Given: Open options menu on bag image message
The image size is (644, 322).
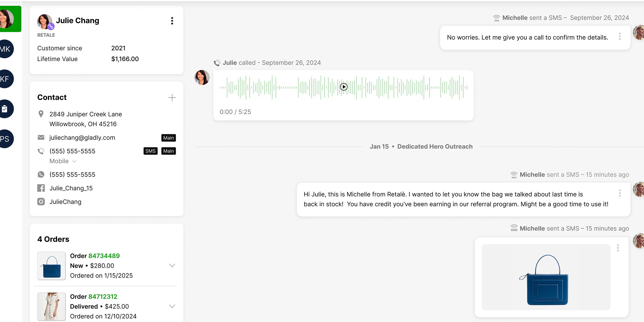Looking at the screenshot, I should 618,248.
